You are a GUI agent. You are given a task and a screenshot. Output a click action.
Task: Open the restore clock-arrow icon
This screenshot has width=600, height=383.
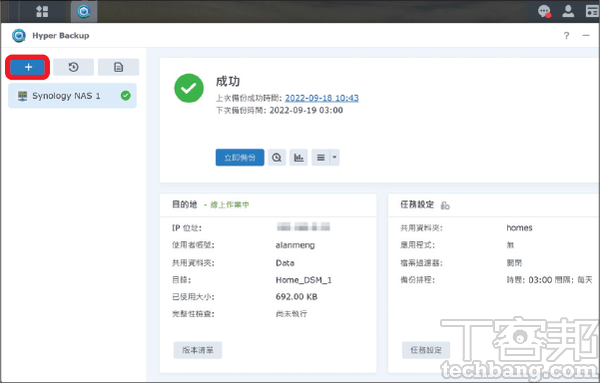tap(73, 67)
